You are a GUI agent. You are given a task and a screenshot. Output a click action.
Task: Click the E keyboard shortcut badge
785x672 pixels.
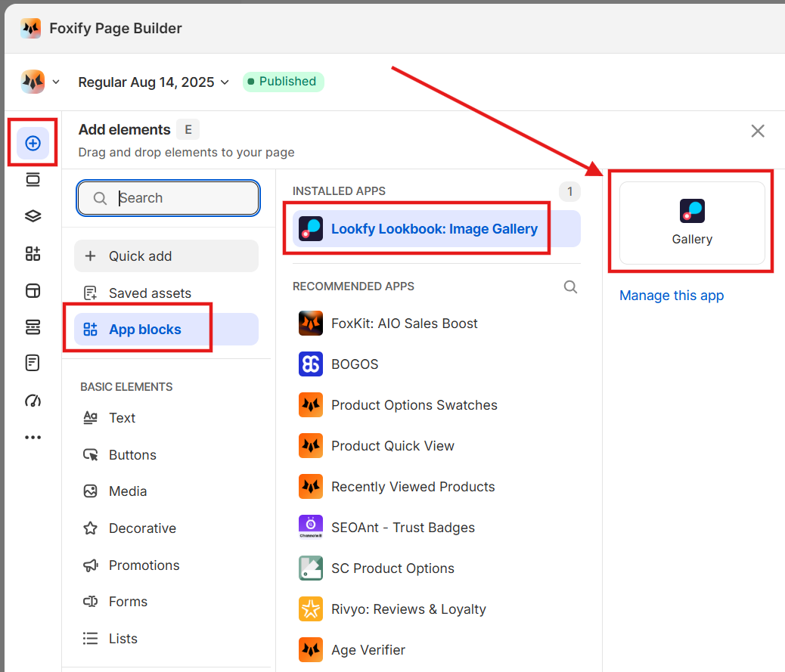[x=188, y=130]
